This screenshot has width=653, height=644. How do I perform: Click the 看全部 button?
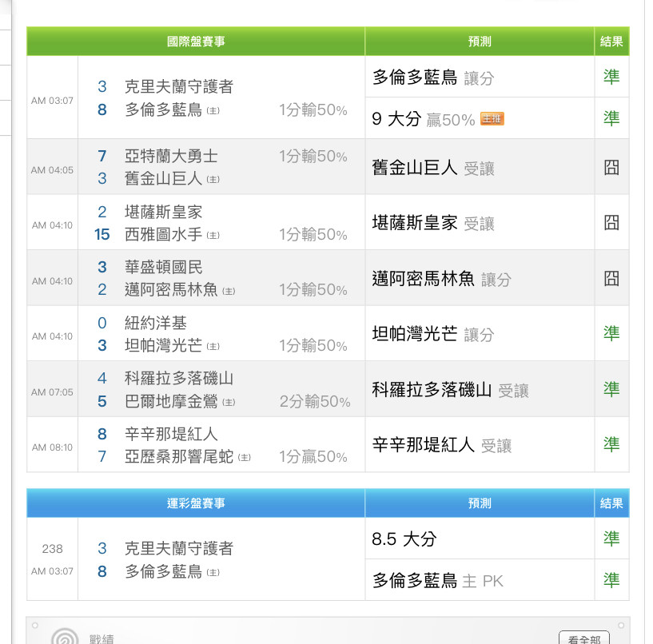[x=584, y=638]
